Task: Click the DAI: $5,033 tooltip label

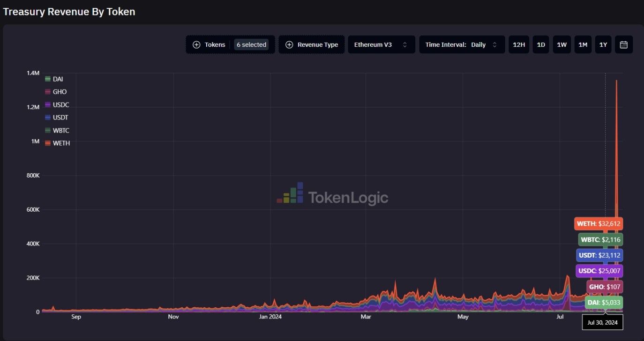Action: [x=603, y=303]
